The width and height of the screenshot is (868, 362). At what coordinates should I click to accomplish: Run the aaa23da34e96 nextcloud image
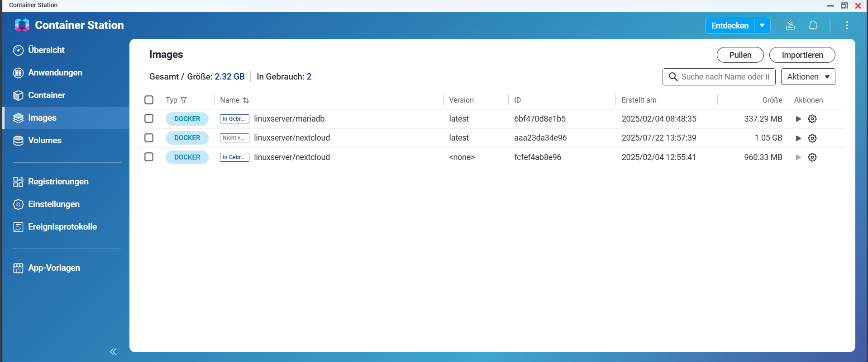798,138
